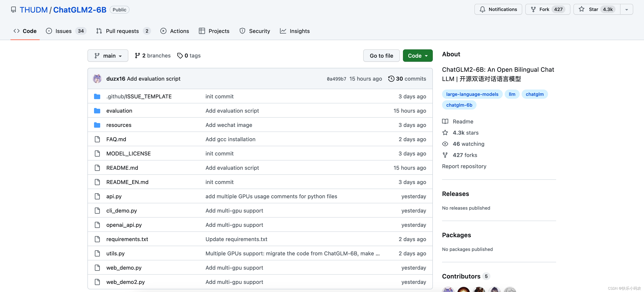Open 'Update requirements.txt' commit message
This screenshot has height=292, width=644.
coord(236,239)
